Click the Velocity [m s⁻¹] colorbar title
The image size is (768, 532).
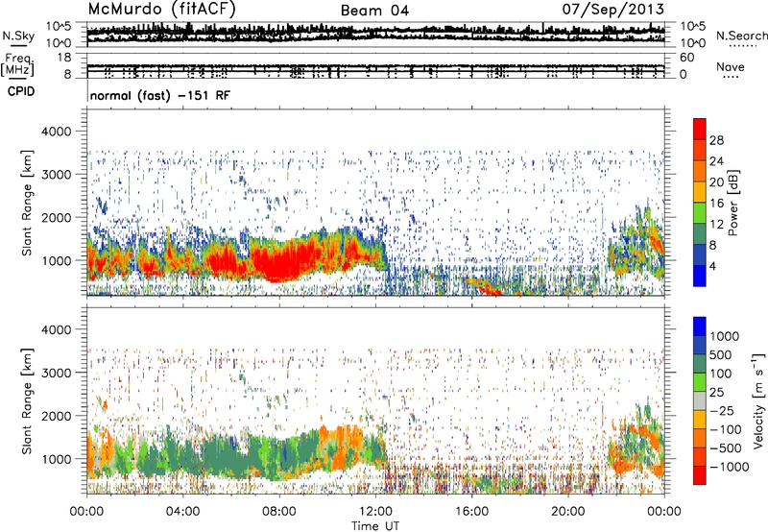pos(758,400)
